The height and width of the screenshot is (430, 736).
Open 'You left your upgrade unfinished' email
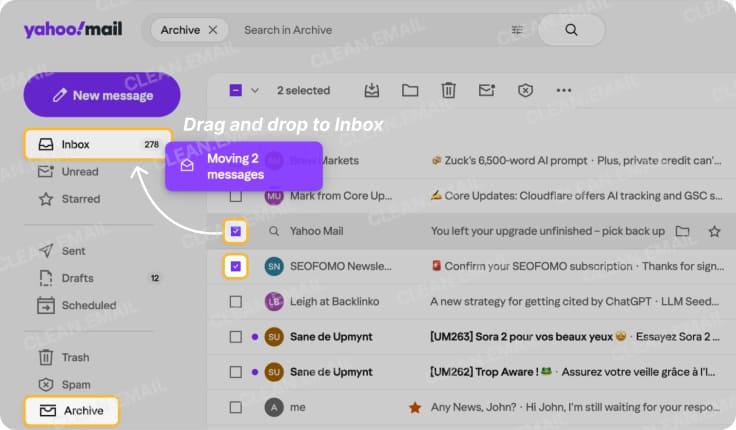547,231
